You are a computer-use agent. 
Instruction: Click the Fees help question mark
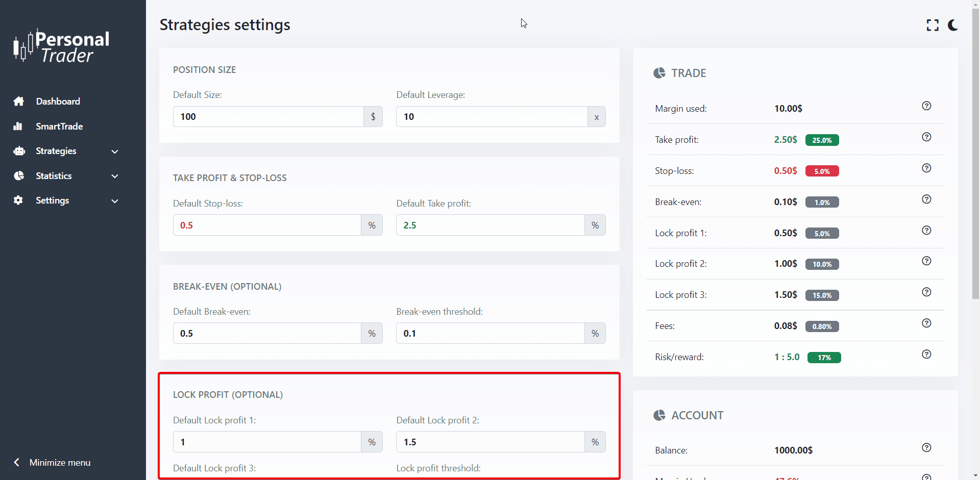(x=926, y=323)
